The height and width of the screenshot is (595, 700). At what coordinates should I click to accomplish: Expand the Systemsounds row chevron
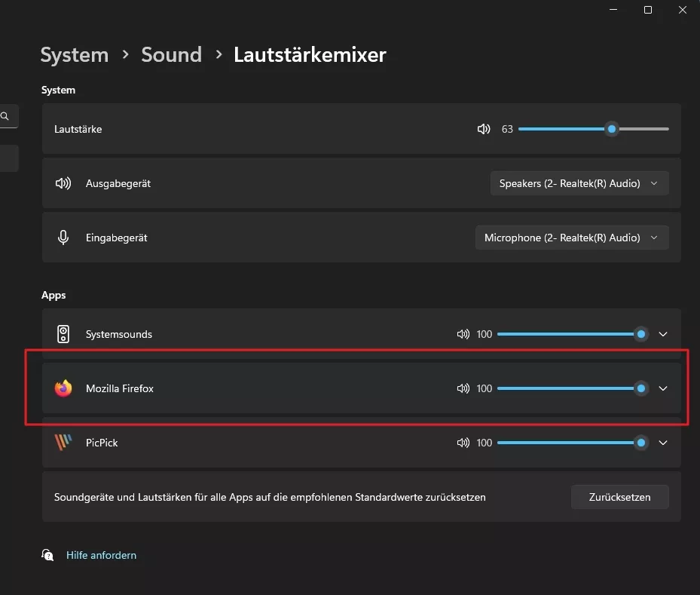tap(663, 334)
